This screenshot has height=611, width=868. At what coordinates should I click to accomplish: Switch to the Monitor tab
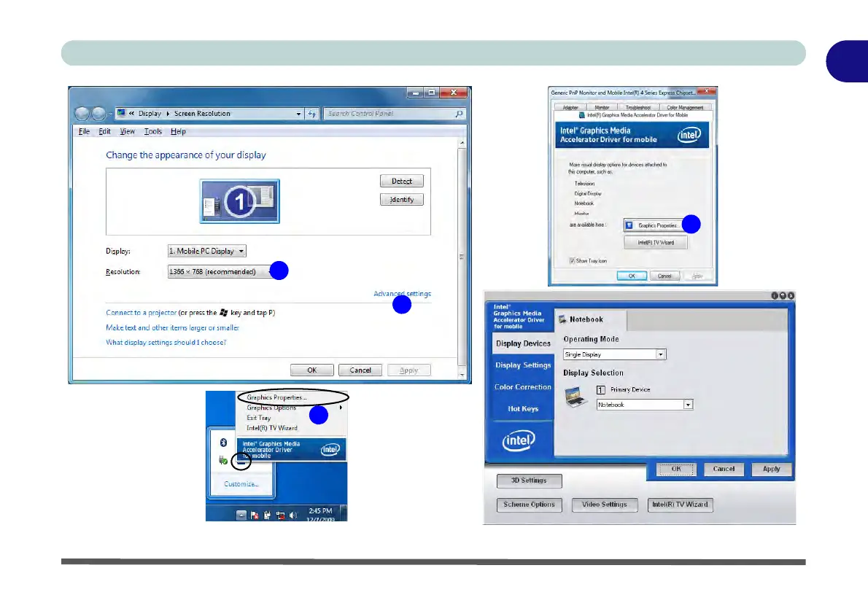[602, 107]
